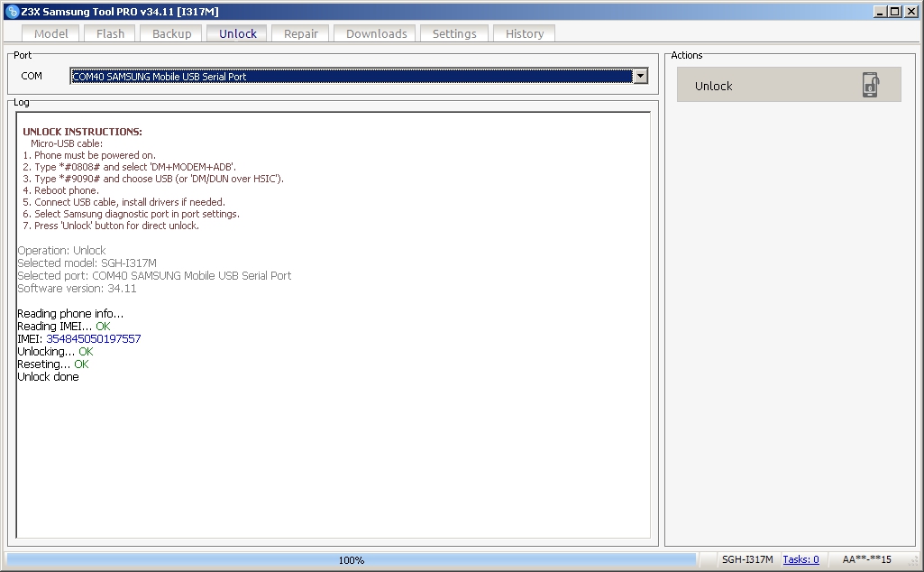Click the AA**-**15 card serial in the status bar

click(x=867, y=559)
